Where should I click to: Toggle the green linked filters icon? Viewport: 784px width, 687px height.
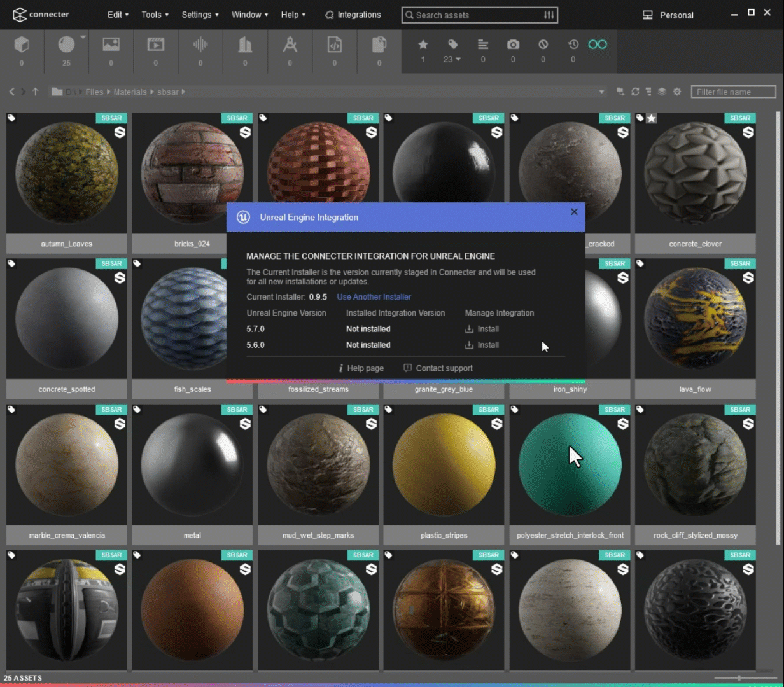[598, 45]
